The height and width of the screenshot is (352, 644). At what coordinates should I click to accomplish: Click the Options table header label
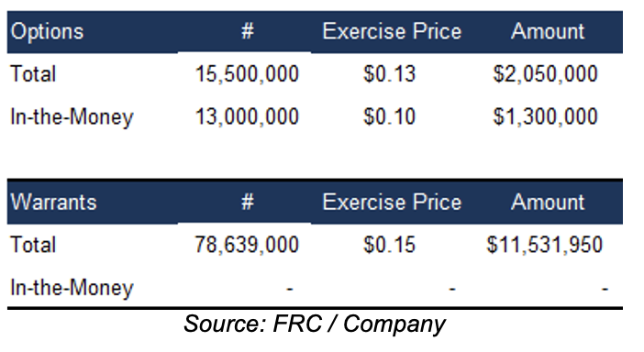(47, 32)
